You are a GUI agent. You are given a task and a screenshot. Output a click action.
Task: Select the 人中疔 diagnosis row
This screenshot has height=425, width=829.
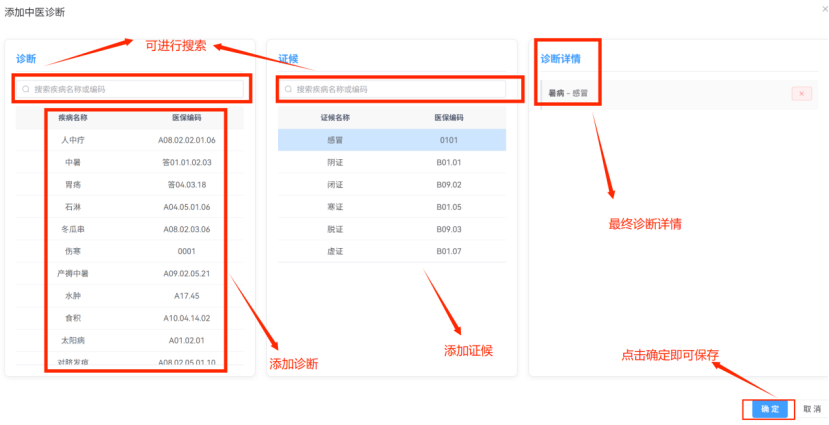[73, 140]
